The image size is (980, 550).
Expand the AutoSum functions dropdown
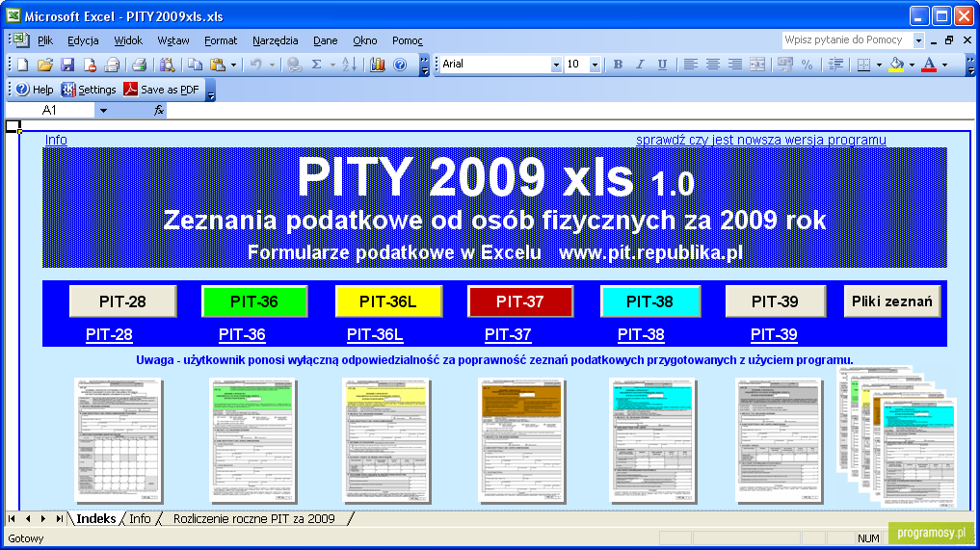click(332, 65)
